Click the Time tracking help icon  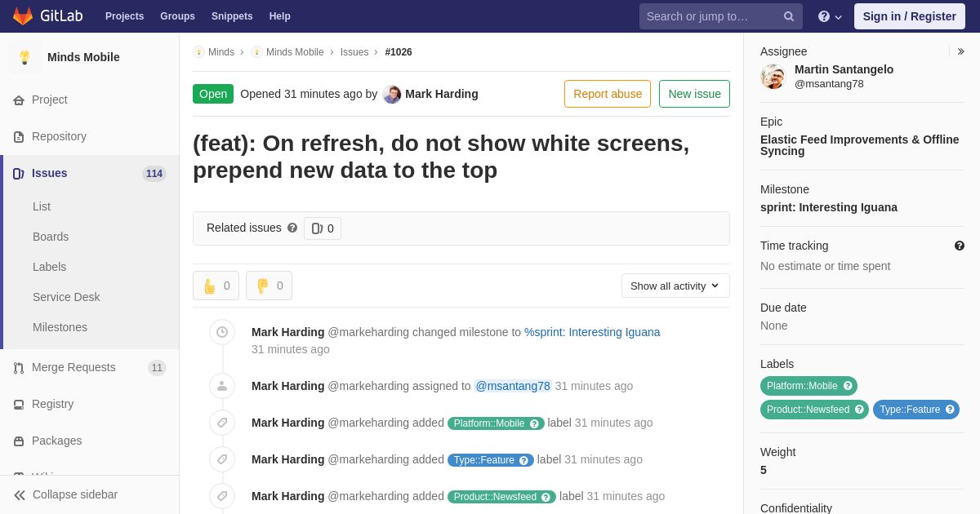[960, 246]
